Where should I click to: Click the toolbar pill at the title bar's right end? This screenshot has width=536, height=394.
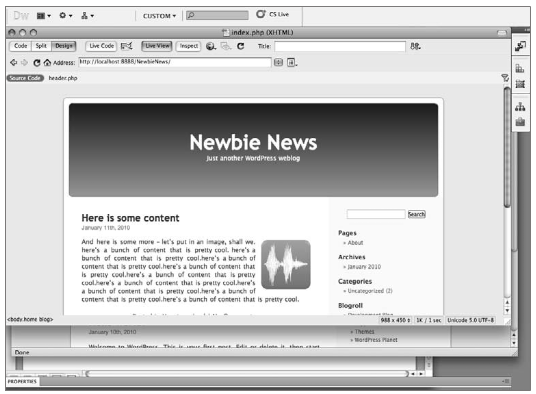coord(501,32)
